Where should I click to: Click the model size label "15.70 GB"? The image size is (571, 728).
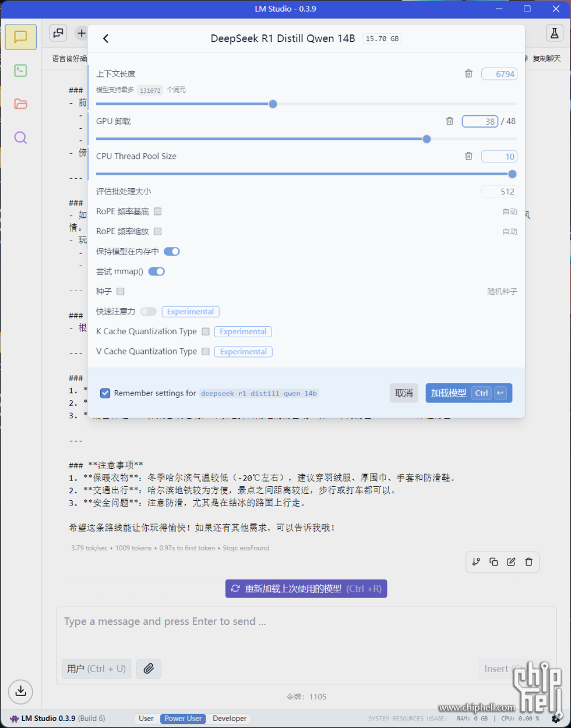click(382, 38)
